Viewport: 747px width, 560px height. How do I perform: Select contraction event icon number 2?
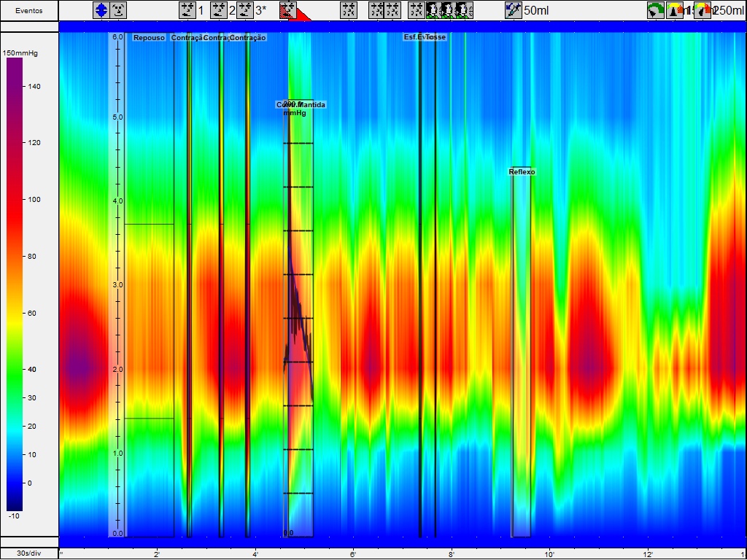pyautogui.click(x=218, y=10)
